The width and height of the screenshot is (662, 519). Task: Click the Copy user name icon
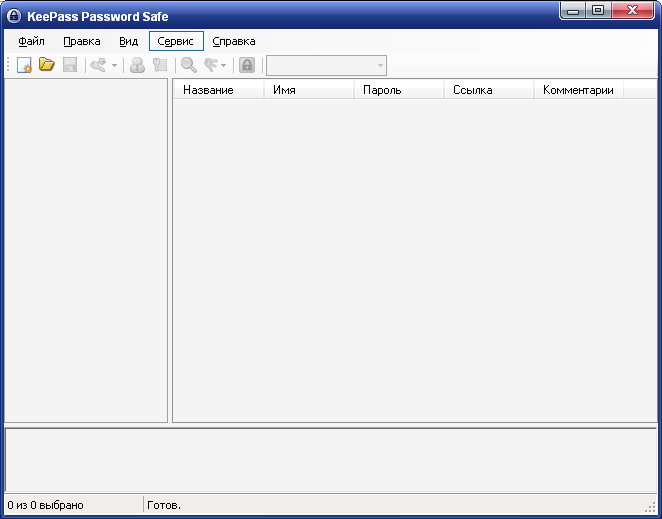pos(137,65)
